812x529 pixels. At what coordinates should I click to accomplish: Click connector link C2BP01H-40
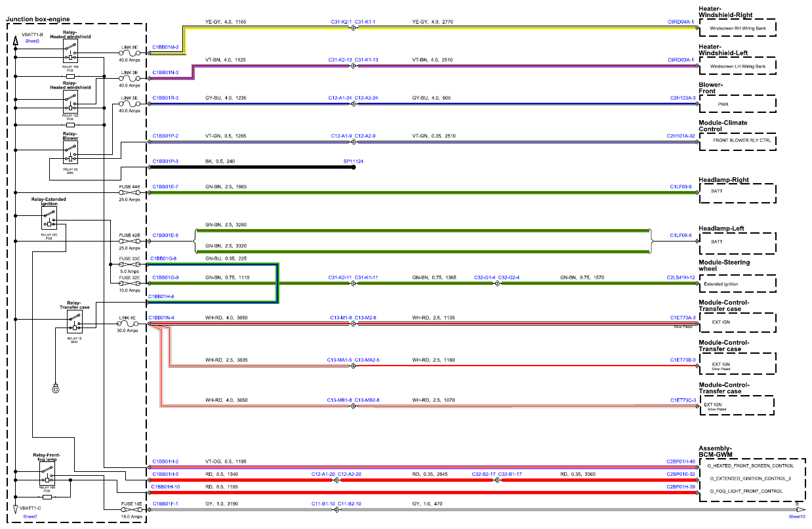(x=681, y=461)
